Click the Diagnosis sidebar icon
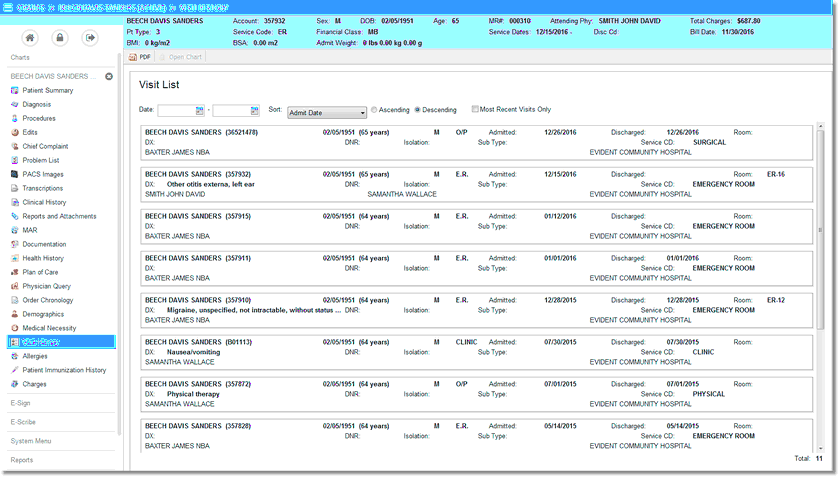The image size is (839, 477). 15,104
